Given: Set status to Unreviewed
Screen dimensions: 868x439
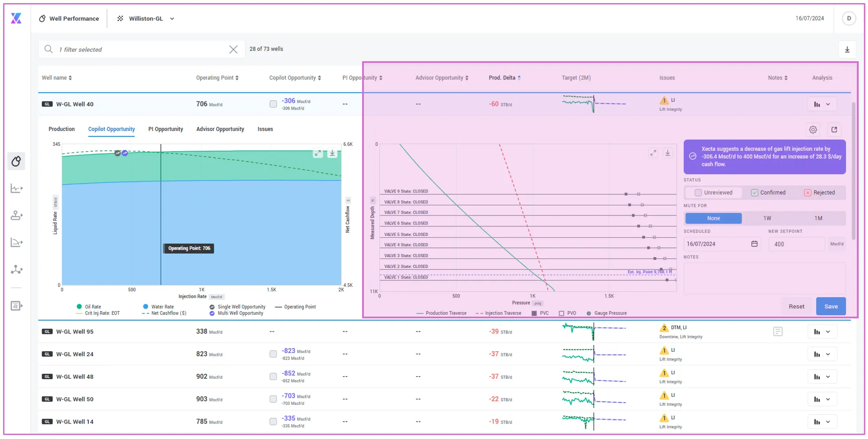Looking at the screenshot, I should [x=714, y=192].
